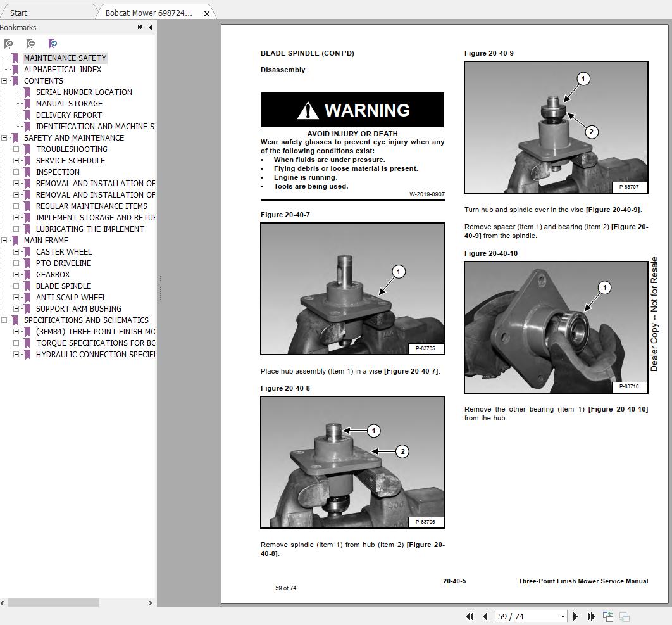This screenshot has height=625, width=672.
Task: Open DELIVERY REPORT bookmark
Action: click(x=69, y=115)
